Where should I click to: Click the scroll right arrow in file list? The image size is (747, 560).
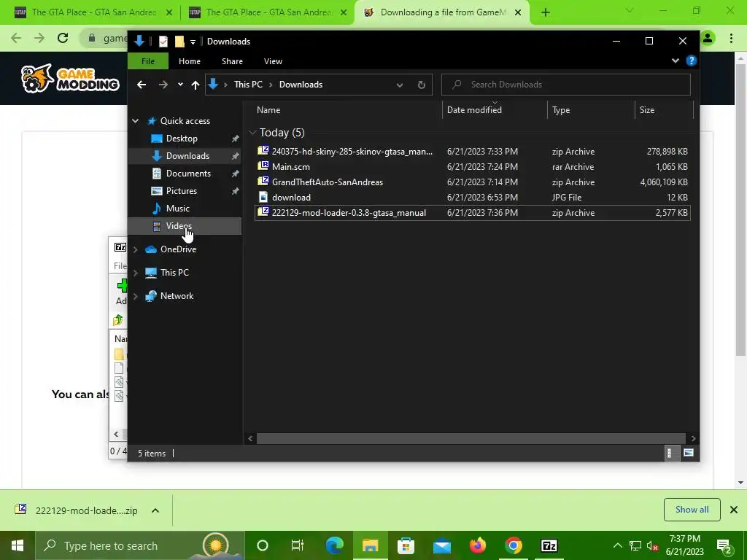[x=693, y=438]
